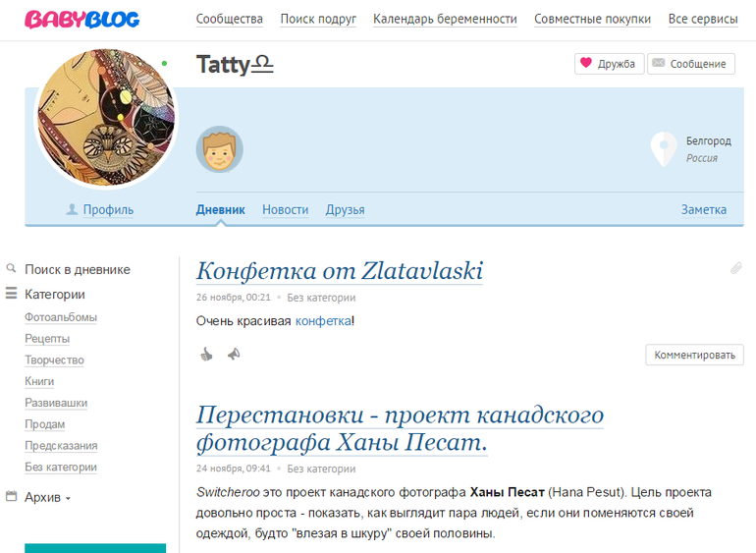Image resolution: width=756 pixels, height=553 pixels.
Task: Open Совместные покупки menu item
Action: [x=593, y=20]
